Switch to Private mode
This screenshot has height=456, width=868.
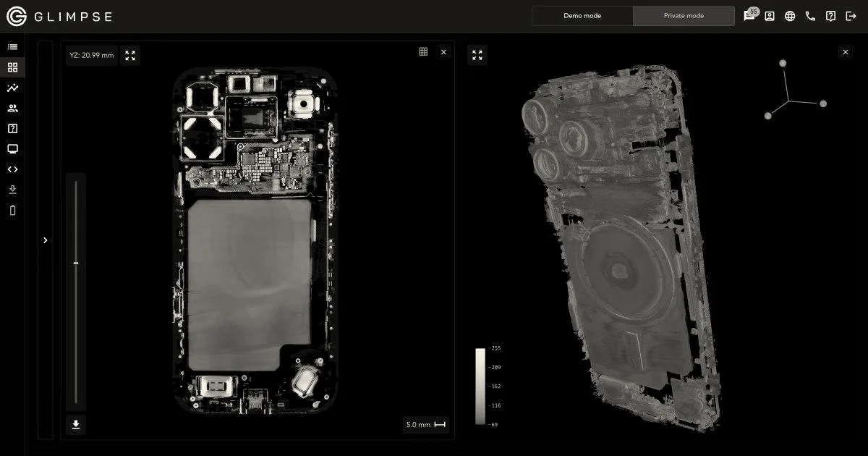point(684,16)
